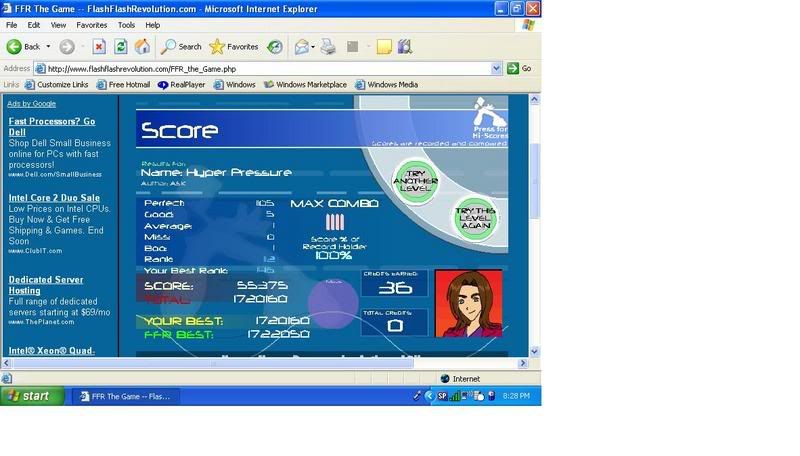Open the Search pane in the toolbar
Image resolution: width=800 pixels, height=456 pixels.
(x=181, y=47)
